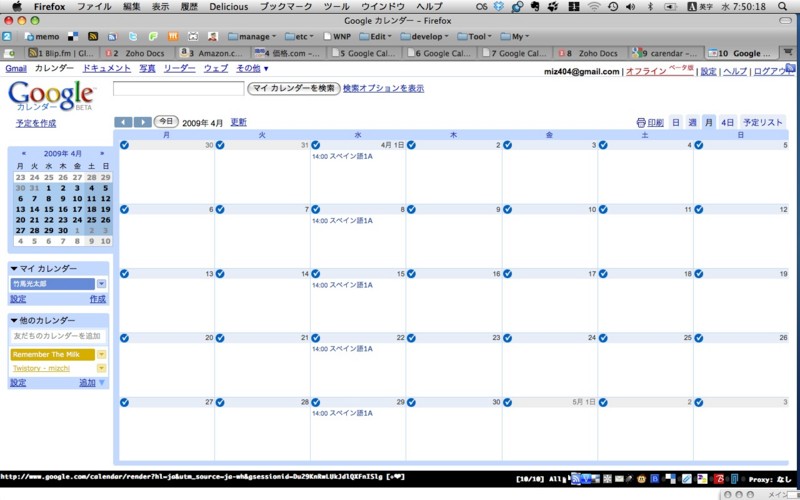Open the Wi-Fi status menu icon

click(x=594, y=7)
